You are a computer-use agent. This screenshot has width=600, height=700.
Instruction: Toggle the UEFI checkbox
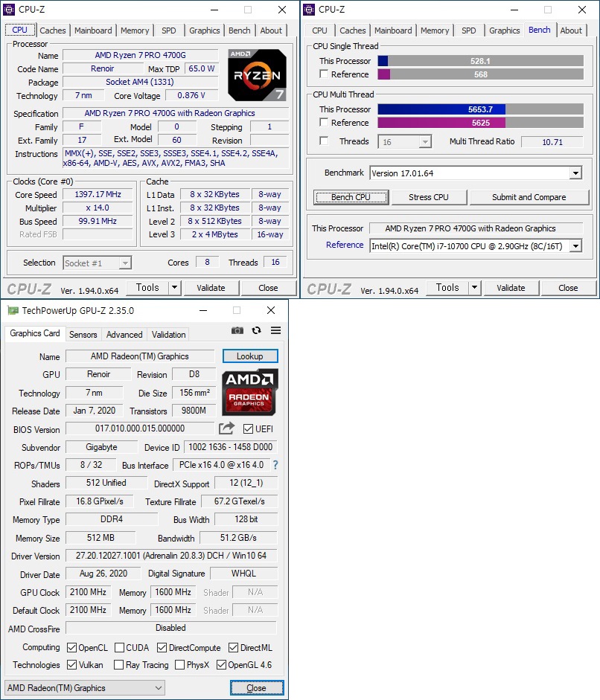click(248, 428)
